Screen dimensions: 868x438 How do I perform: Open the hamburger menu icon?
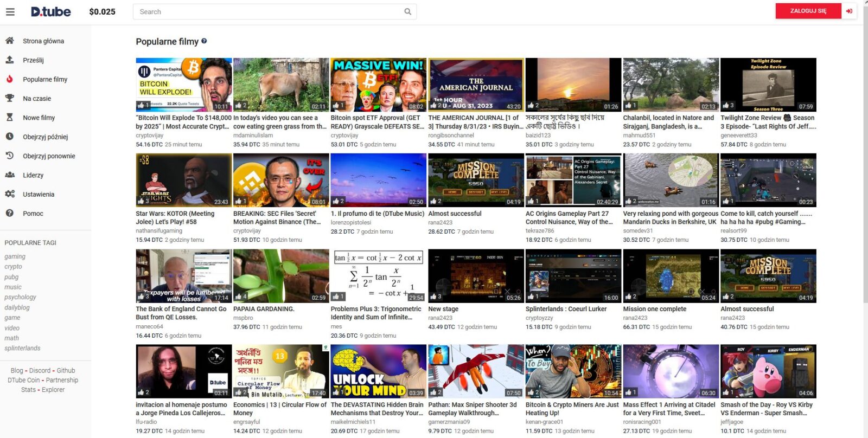10,11
